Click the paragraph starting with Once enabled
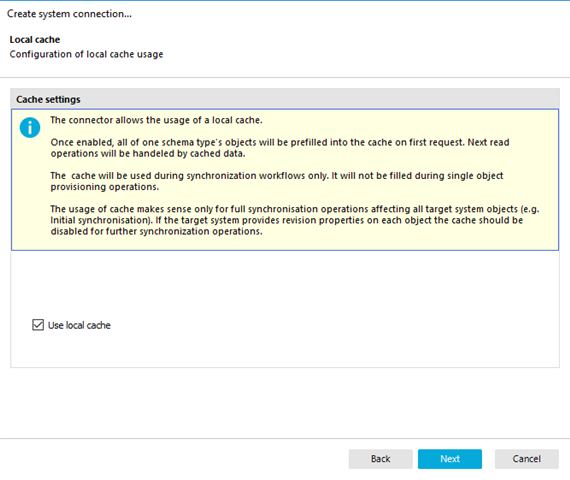Image resolution: width=570 pixels, height=480 pixels. tap(280, 148)
